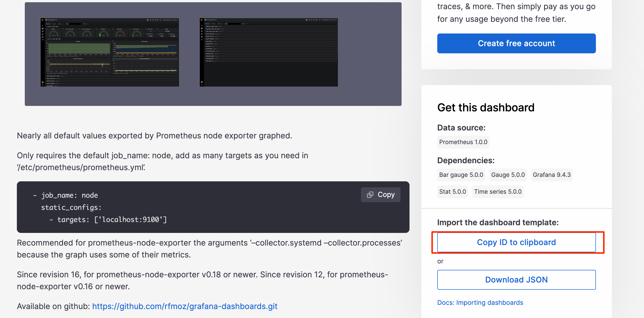This screenshot has width=644, height=318.
Task: Follow the rfmoz grafana-dashboards GitHub link
Action: pyautogui.click(x=184, y=306)
